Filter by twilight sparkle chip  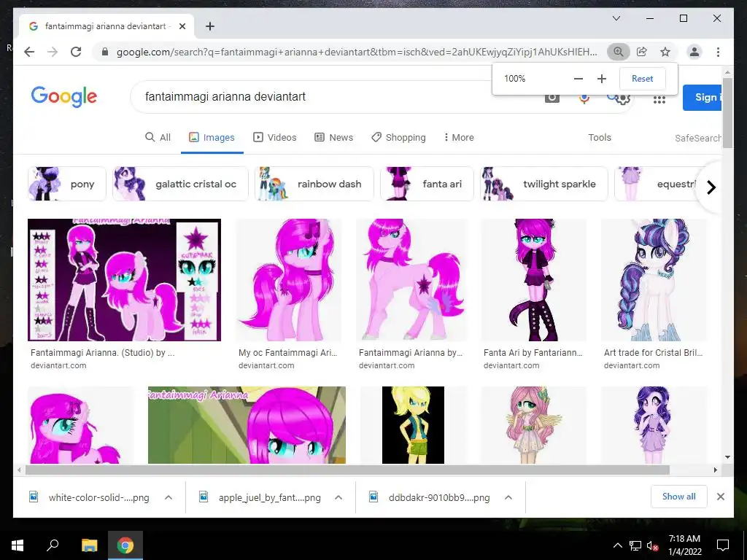(x=544, y=184)
